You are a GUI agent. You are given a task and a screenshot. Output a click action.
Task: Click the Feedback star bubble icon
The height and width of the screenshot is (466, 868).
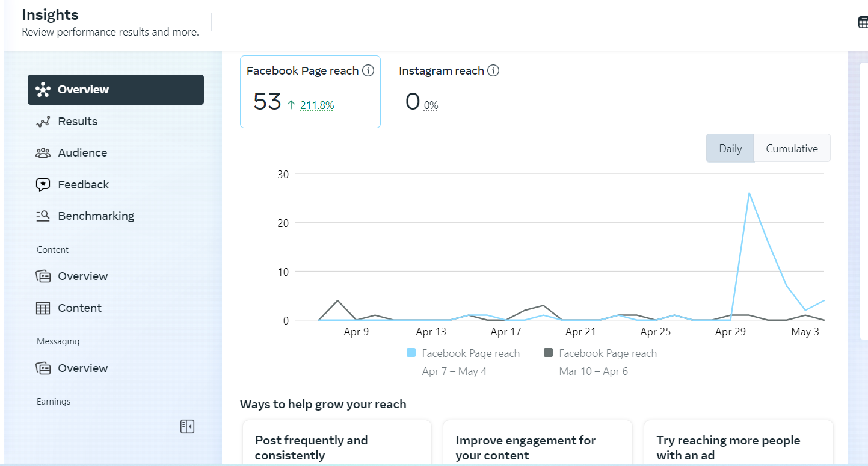[x=43, y=185]
